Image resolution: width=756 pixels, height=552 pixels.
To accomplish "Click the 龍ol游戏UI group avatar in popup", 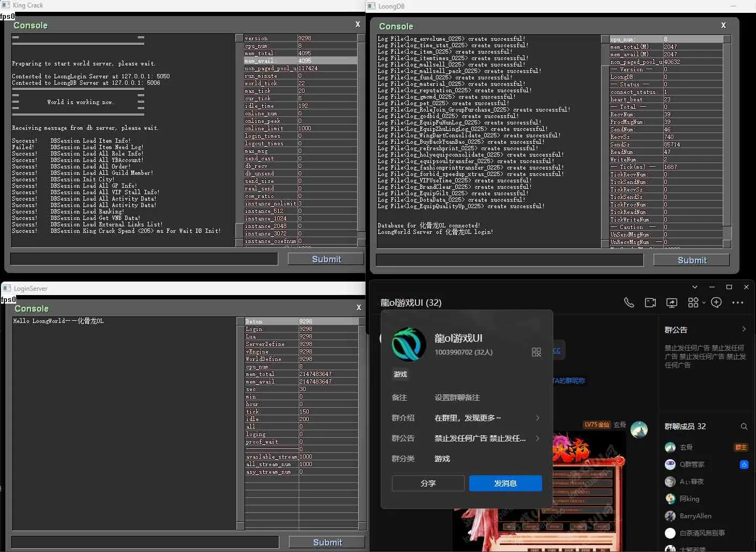I will click(409, 344).
